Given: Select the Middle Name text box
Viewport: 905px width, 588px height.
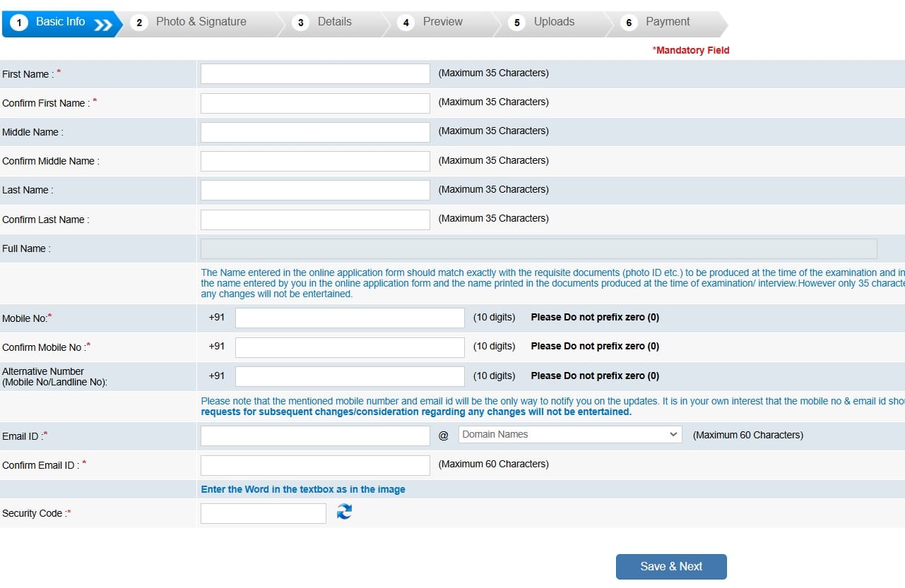Looking at the screenshot, I should click(315, 132).
